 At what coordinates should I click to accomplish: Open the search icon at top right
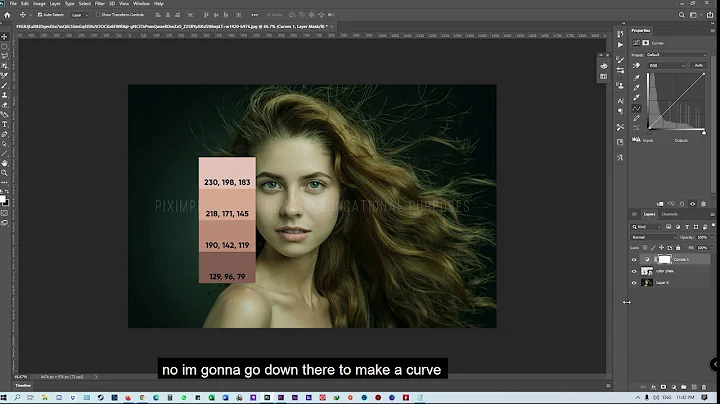point(682,15)
